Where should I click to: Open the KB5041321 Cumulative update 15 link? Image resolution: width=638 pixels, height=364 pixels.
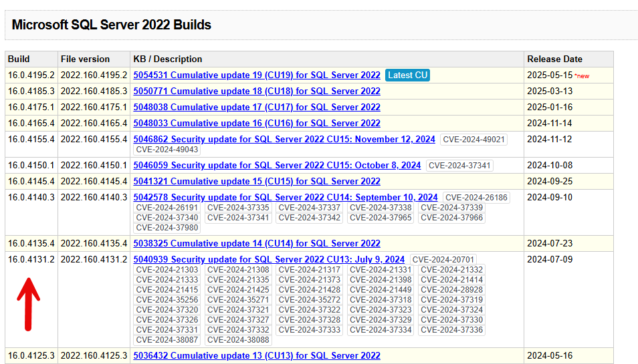click(257, 181)
